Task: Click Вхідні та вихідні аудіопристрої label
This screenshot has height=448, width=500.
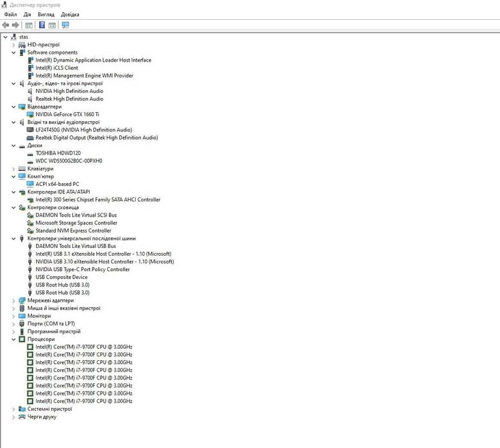Action: [63, 122]
